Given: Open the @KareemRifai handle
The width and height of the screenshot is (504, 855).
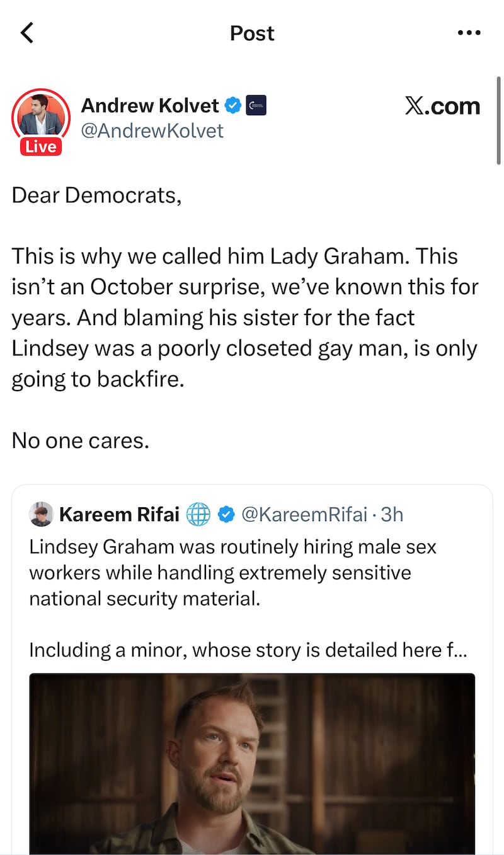Looking at the screenshot, I should tap(304, 514).
